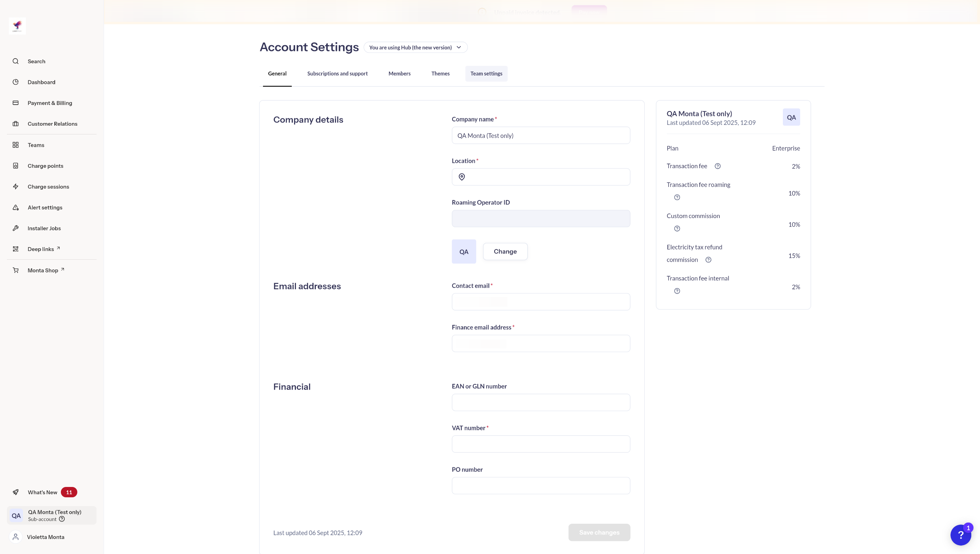Click the Monta Shop cart icon
Viewport: 980px width, 554px height.
(15, 270)
